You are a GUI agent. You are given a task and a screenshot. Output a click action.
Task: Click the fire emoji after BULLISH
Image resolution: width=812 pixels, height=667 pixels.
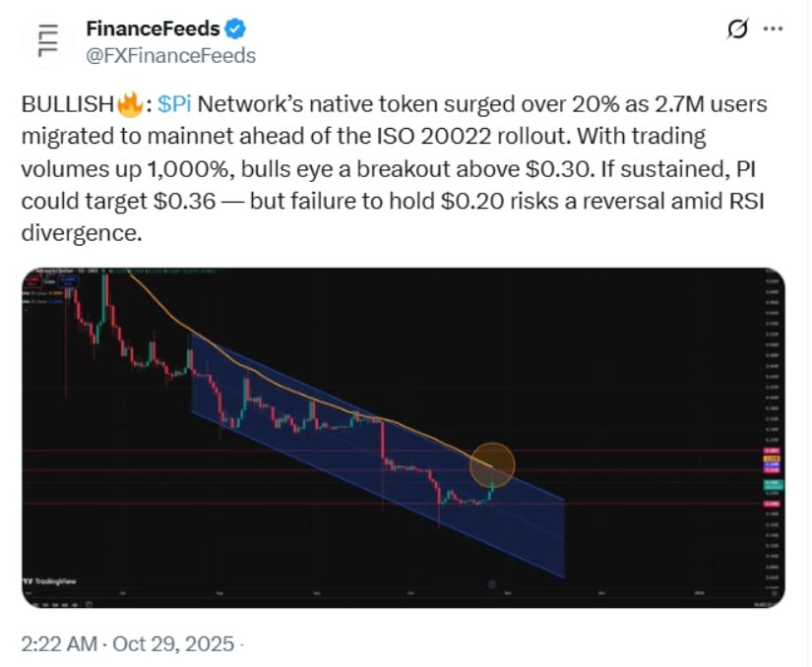coord(128,104)
